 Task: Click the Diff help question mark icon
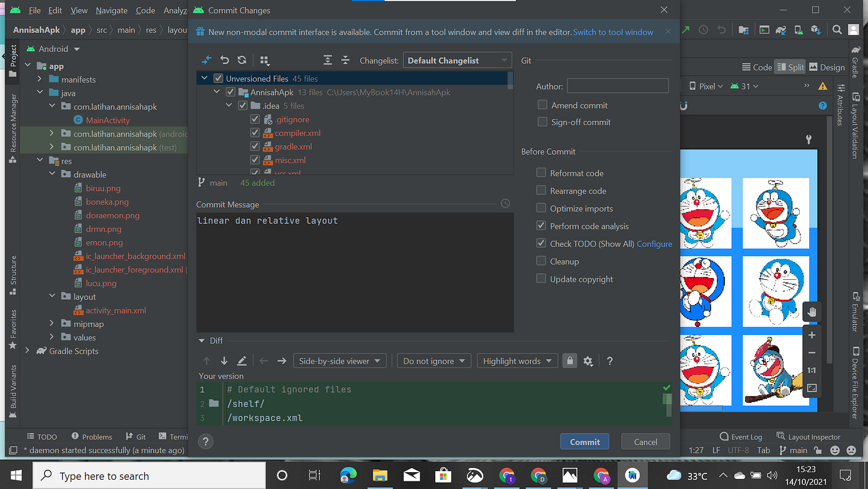pyautogui.click(x=609, y=361)
